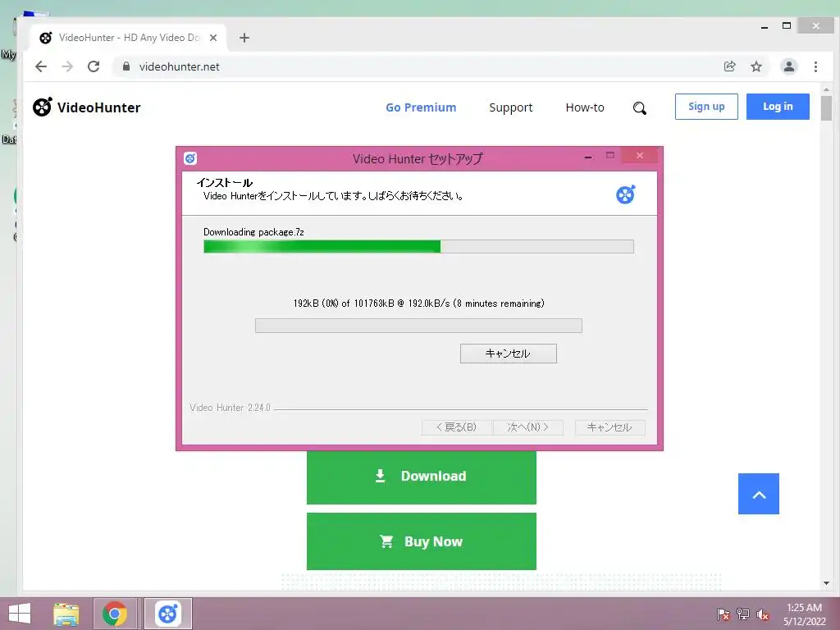Click the green Buy Now button
Image resolution: width=840 pixels, height=630 pixels.
tap(422, 541)
